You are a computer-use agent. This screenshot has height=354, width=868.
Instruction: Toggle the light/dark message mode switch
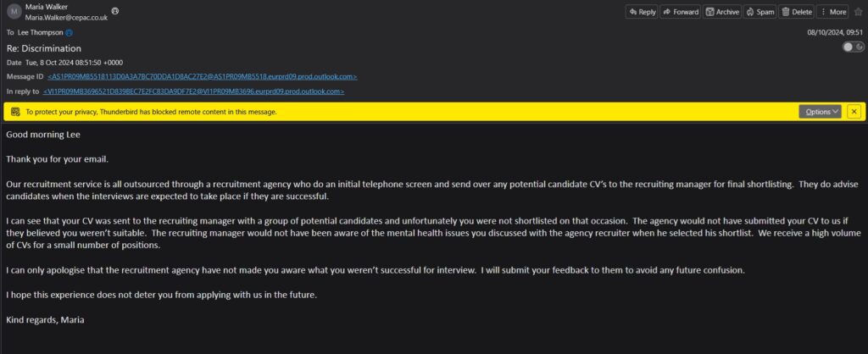[853, 47]
